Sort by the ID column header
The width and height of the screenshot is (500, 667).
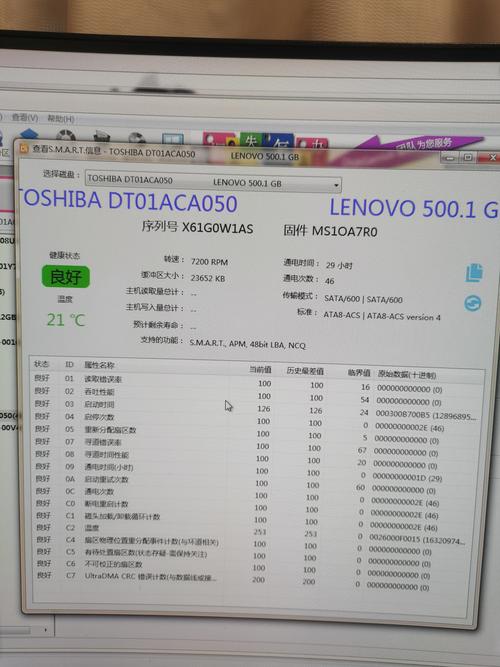pos(69,365)
